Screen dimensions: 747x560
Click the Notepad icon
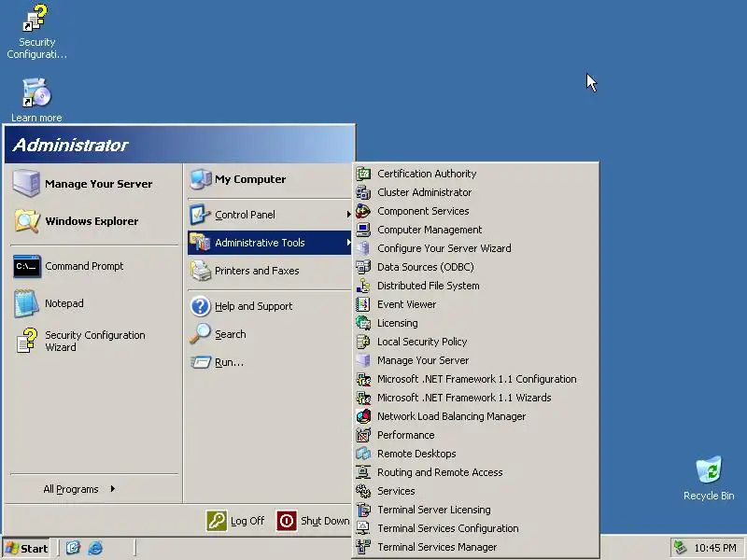[26, 303]
